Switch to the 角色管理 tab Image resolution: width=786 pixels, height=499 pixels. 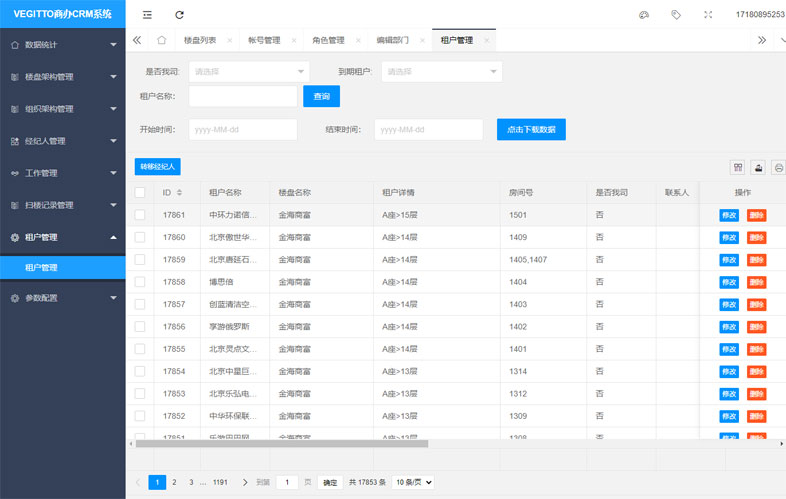[x=328, y=40]
